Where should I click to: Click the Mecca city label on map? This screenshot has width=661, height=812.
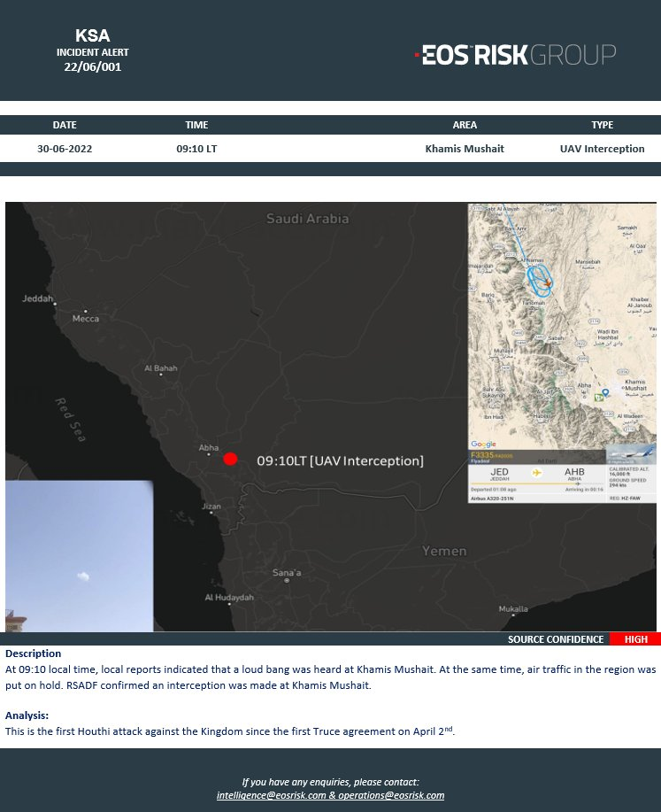86,319
